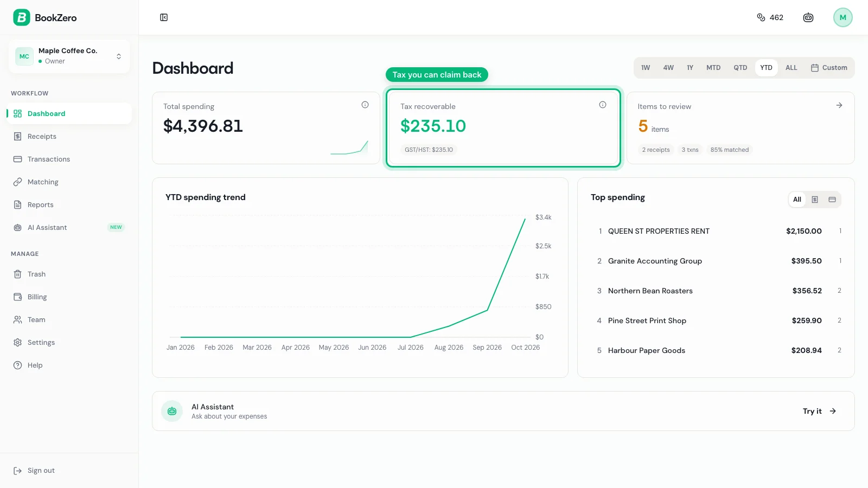Screen dimensions: 868x488
Task: Click the arrow on Items to review card
Action: click(839, 105)
